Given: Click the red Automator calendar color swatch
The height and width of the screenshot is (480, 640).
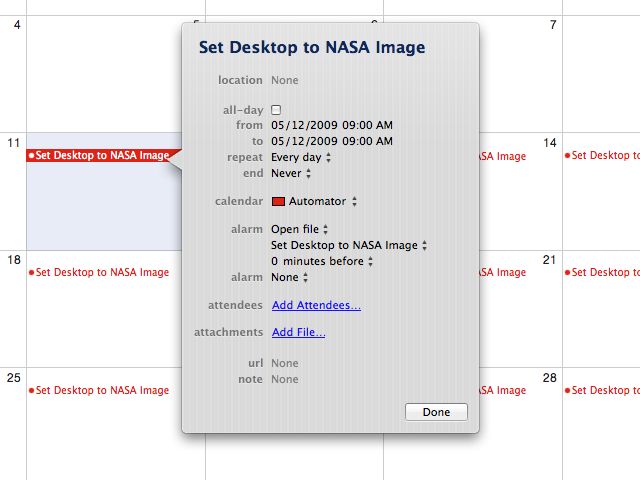Looking at the screenshot, I should pos(278,201).
